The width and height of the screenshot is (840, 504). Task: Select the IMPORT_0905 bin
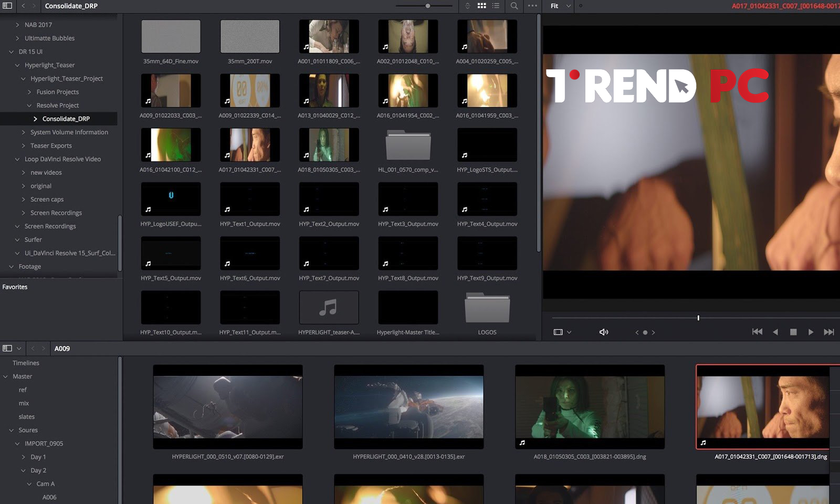click(44, 444)
